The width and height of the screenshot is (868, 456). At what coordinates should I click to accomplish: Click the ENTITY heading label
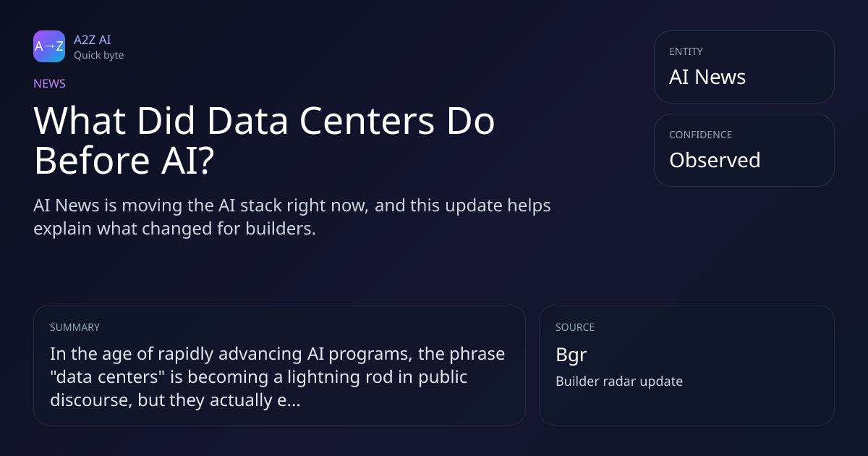(686, 51)
